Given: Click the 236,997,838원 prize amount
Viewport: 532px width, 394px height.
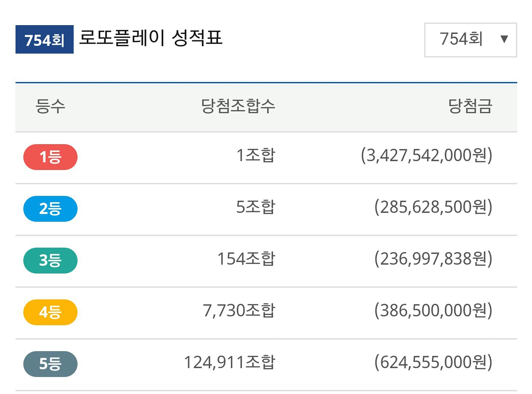Looking at the screenshot, I should click(433, 259).
